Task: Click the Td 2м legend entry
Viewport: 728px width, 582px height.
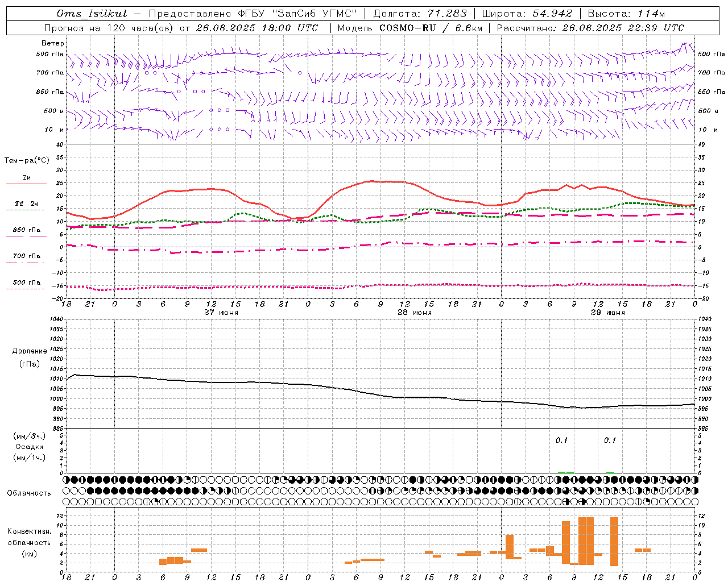Action: [27, 203]
